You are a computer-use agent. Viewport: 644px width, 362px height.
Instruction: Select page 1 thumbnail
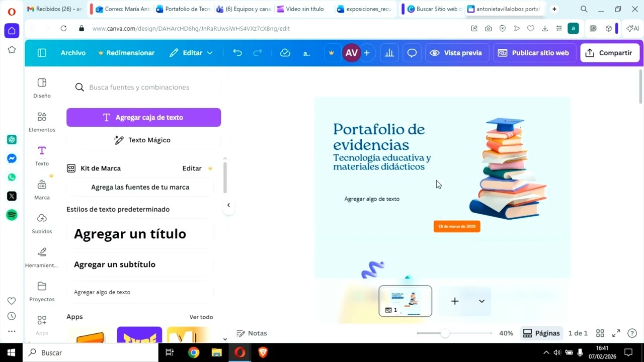405,301
